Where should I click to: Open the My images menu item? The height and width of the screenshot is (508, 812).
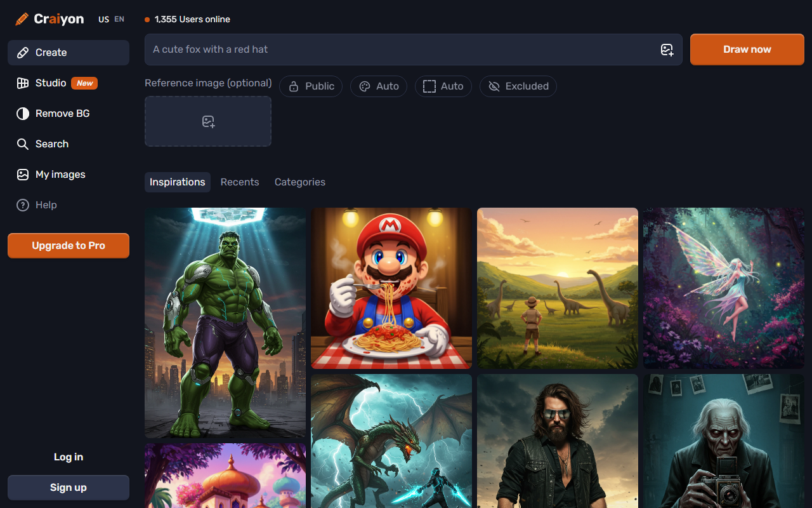tap(69, 175)
